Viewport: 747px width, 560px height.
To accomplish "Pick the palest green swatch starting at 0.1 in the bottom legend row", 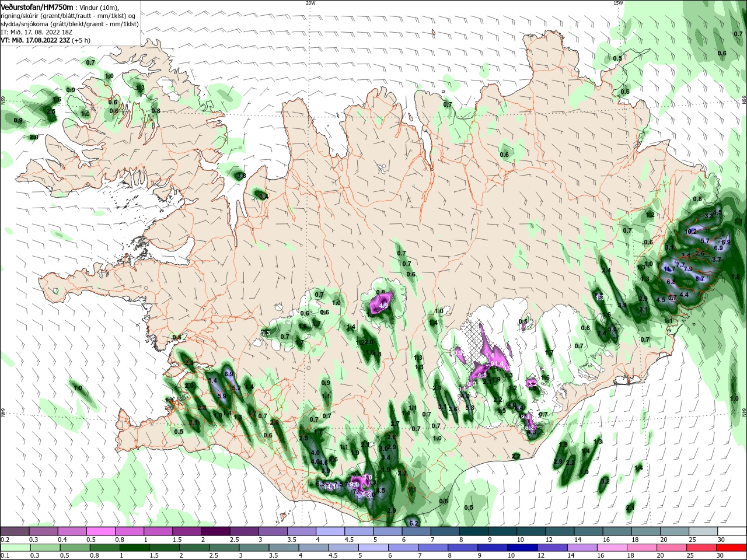I will (x=15, y=548).
